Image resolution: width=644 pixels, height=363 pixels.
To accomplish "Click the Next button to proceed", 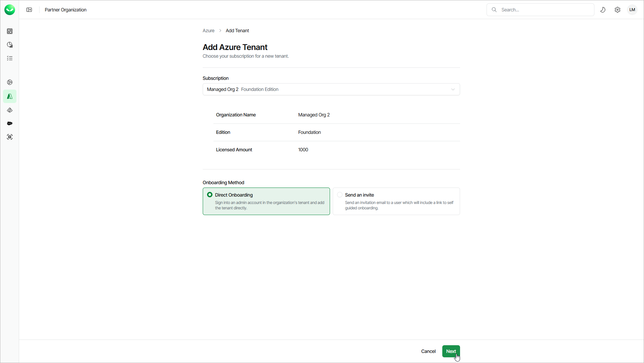I will point(451,351).
